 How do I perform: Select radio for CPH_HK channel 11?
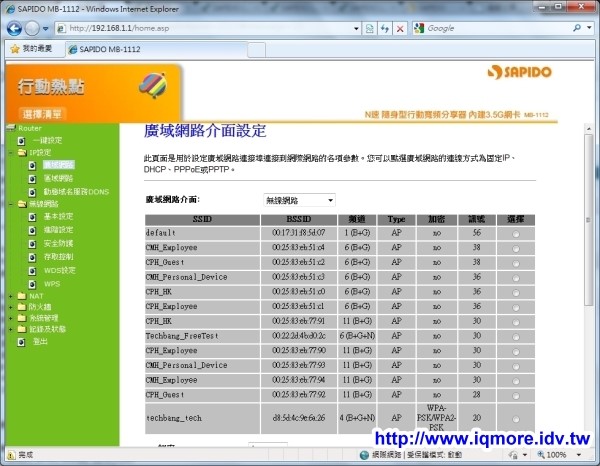click(x=516, y=323)
